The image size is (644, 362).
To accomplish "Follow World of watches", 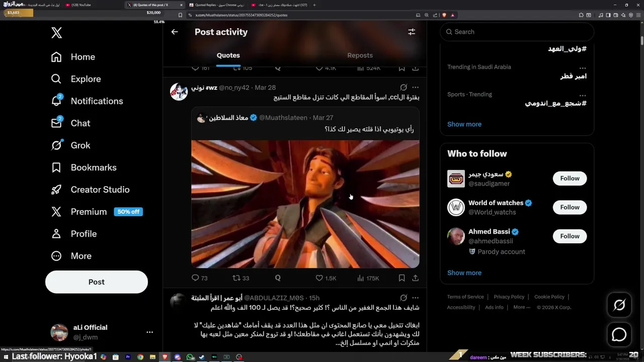I will coord(570,207).
